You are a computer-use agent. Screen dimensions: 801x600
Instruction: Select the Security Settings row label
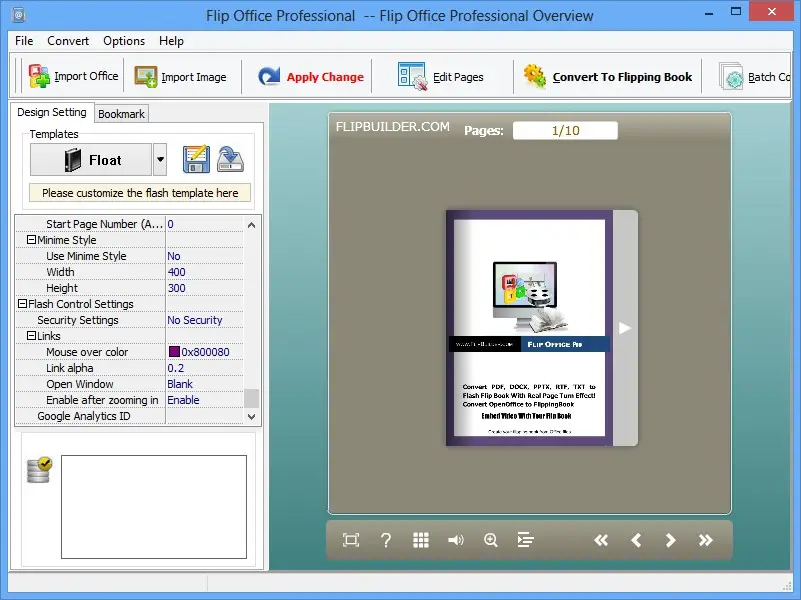coord(78,320)
